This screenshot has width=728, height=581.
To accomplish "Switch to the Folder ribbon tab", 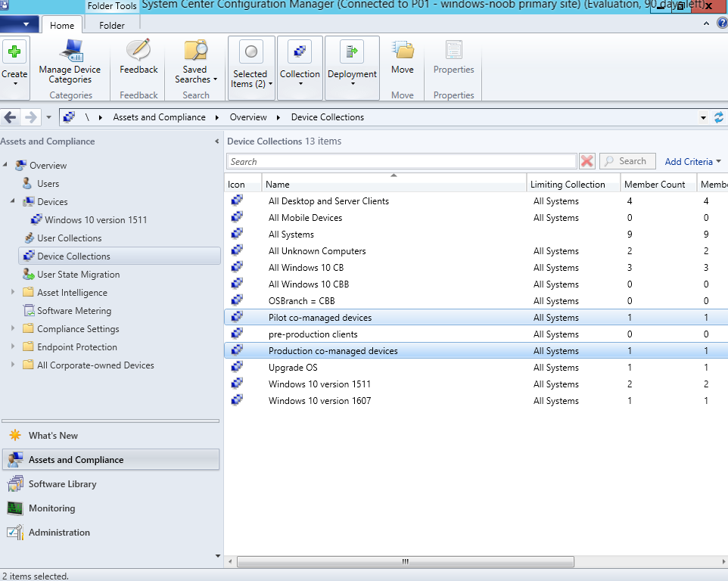I will tap(112, 26).
